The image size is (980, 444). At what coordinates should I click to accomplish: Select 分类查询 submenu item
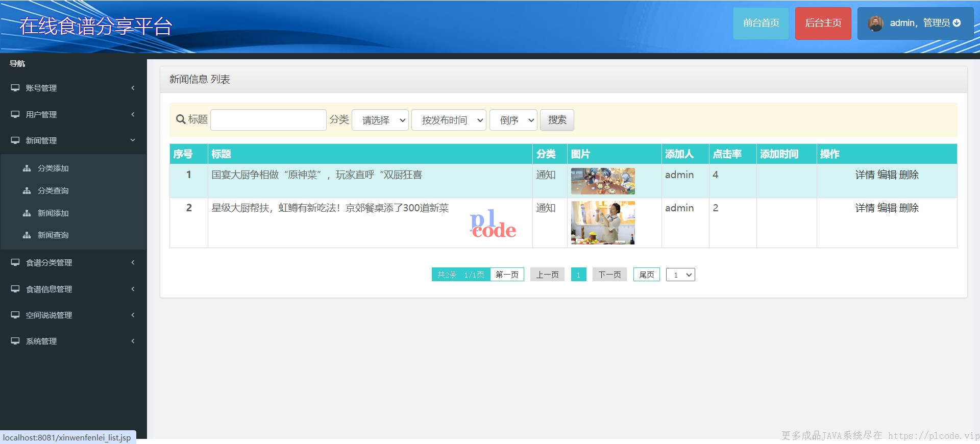53,190
